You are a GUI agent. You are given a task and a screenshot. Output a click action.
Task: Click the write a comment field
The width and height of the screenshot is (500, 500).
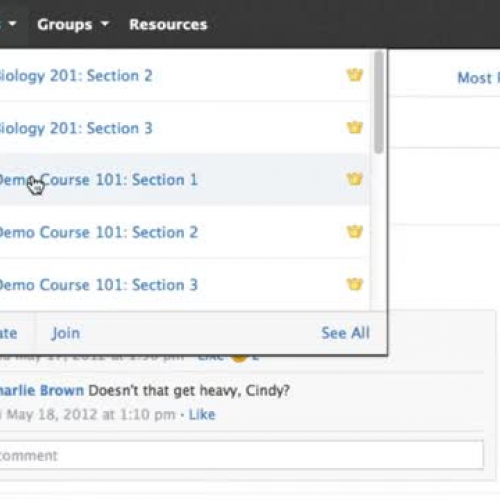click(x=241, y=455)
